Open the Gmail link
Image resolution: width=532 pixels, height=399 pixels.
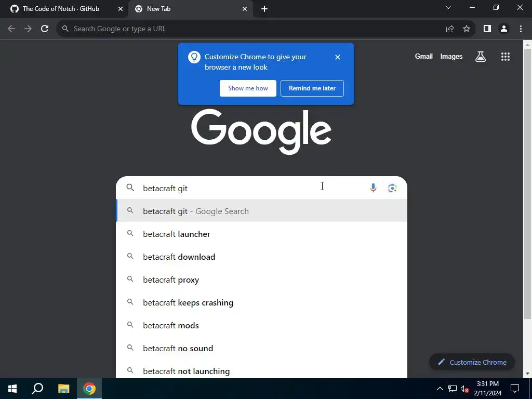[x=424, y=56]
